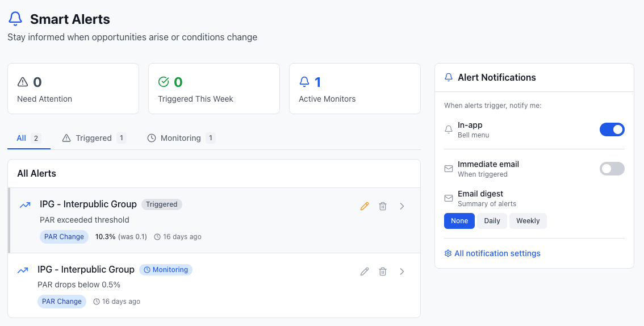Click the bell icon beside Alert Notifications title
The image size is (644, 326).
point(449,77)
